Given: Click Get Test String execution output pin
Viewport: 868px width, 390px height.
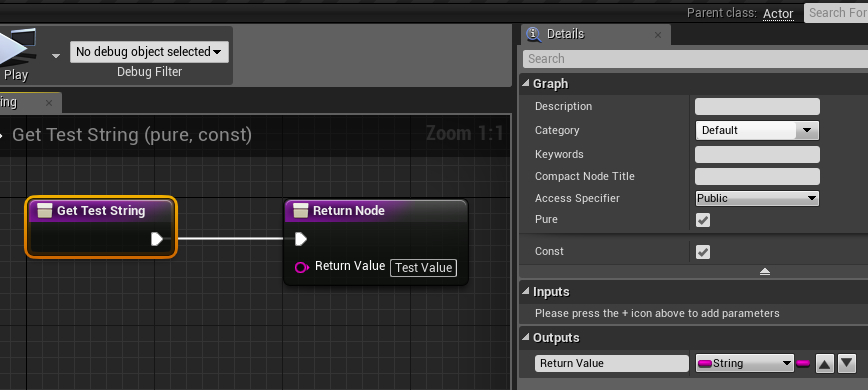Looking at the screenshot, I should (157, 239).
